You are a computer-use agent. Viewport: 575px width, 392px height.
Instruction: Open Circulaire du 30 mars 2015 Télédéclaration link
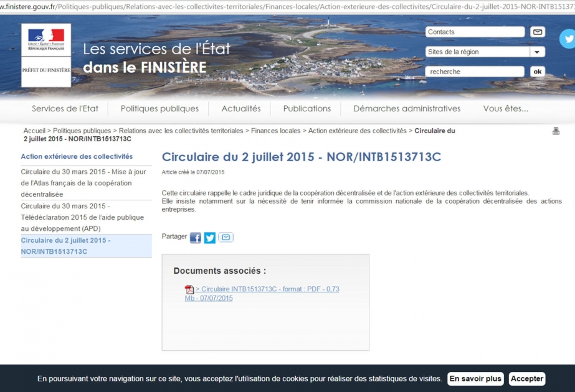coord(86,217)
